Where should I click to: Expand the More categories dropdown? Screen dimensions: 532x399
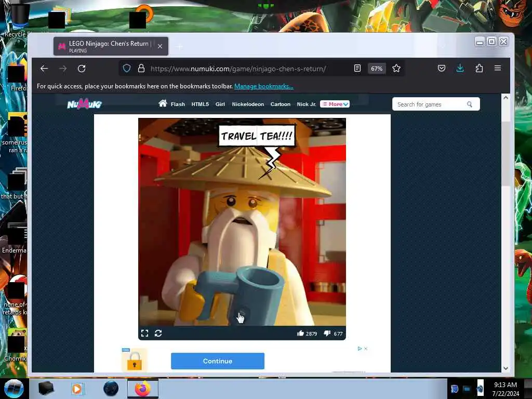[335, 104]
